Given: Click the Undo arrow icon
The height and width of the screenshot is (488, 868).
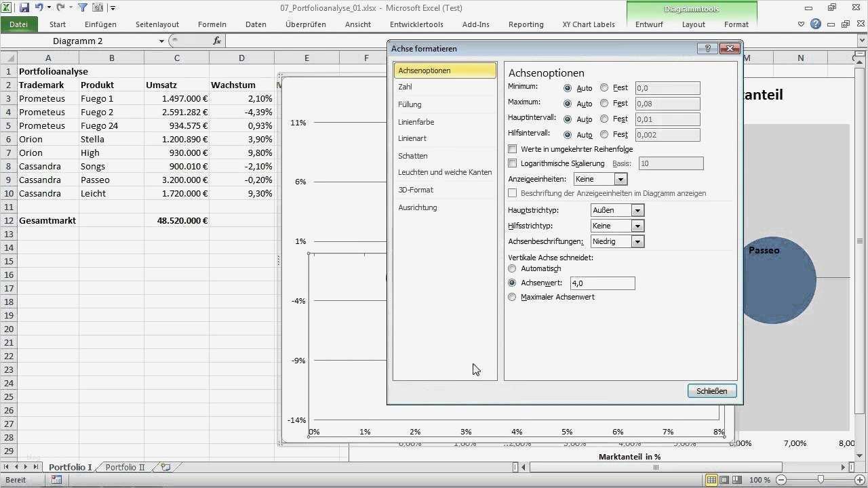Looking at the screenshot, I should [x=39, y=8].
